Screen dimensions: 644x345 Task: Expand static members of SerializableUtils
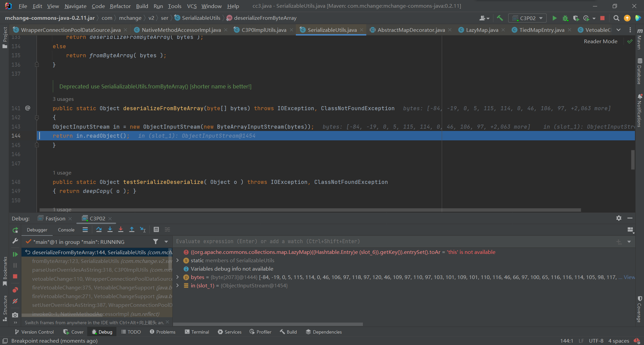[x=177, y=260]
